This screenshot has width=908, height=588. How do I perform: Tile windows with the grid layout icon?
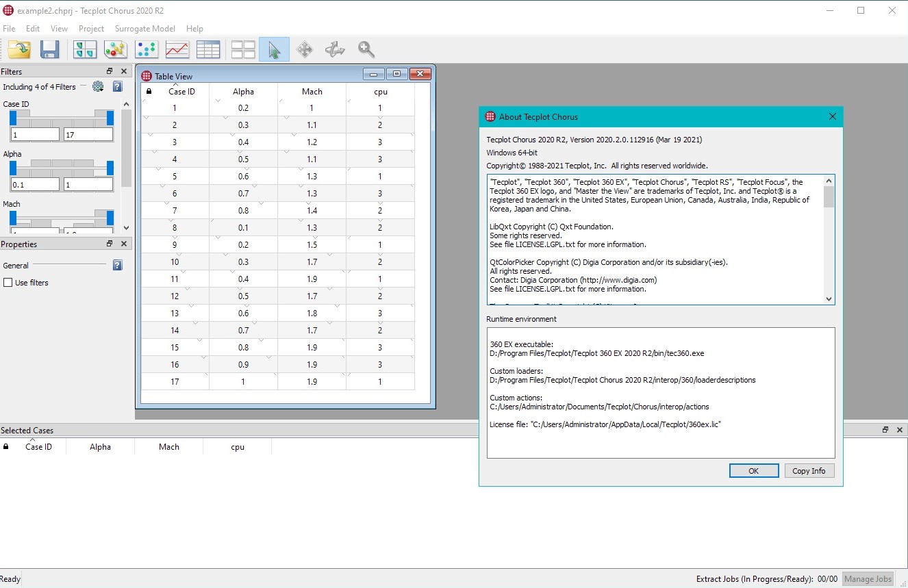[x=243, y=49]
